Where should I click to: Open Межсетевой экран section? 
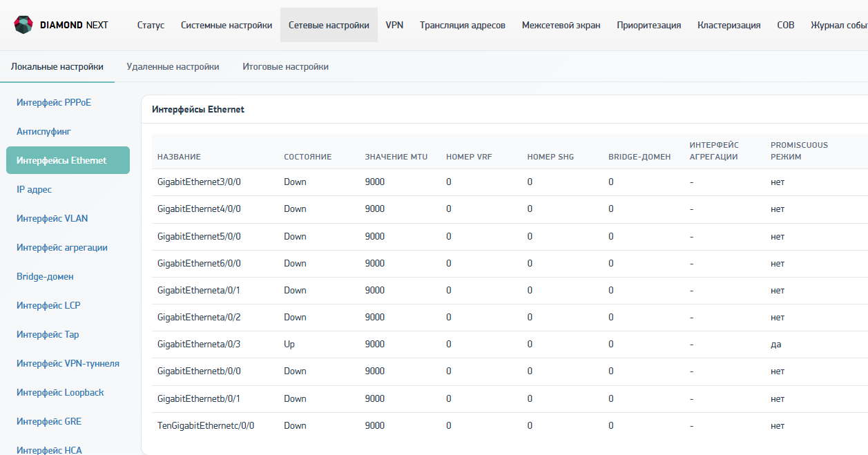click(561, 25)
